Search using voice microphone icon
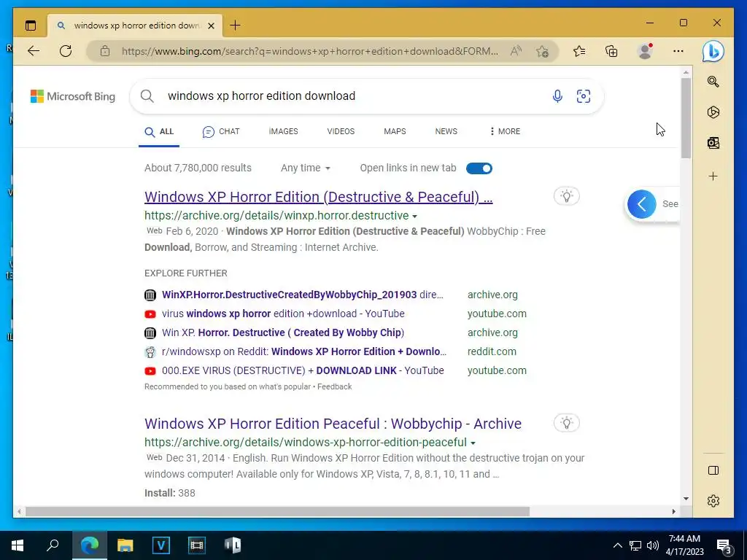The image size is (747, 560). pos(557,96)
